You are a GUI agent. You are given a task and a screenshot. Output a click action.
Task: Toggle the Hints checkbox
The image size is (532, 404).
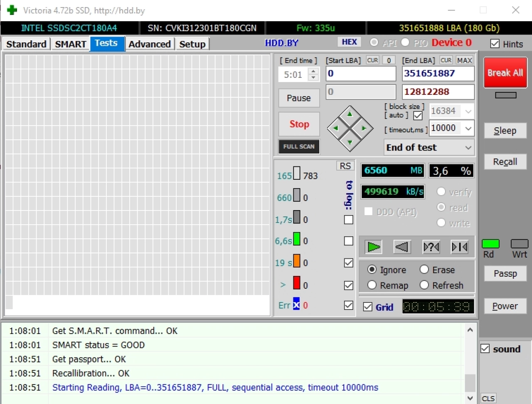pos(495,44)
